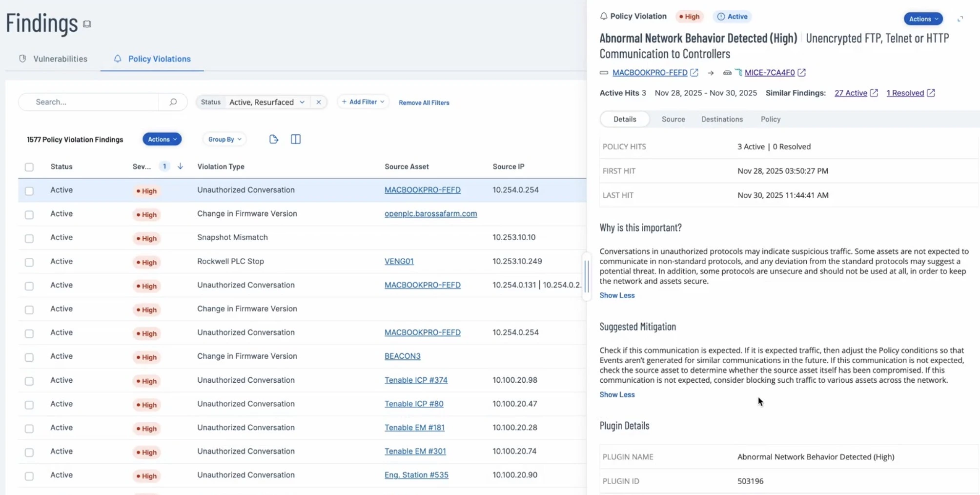The image size is (980, 495).
Task: Open openplc.barossafarm.com asset link
Action: tap(430, 213)
